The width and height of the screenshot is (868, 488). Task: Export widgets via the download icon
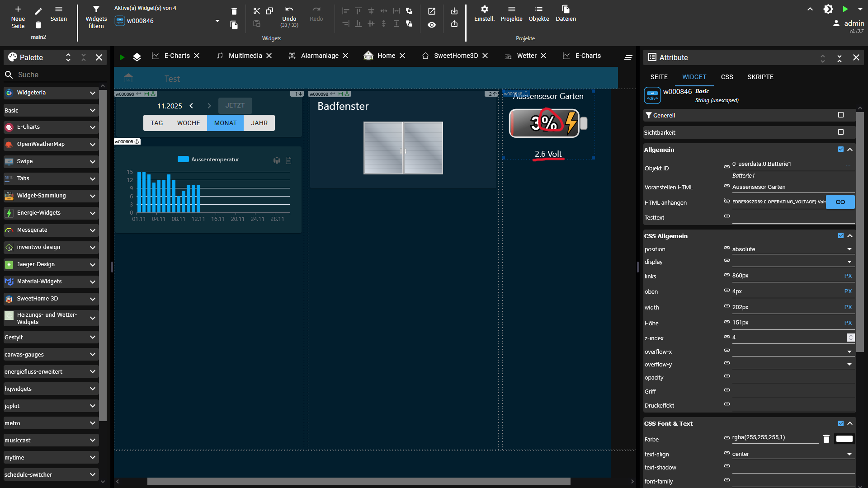pos(454,11)
